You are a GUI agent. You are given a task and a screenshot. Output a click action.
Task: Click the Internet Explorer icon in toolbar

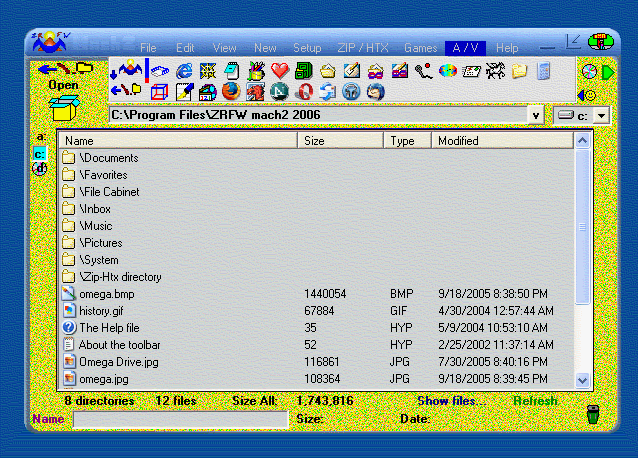185,70
